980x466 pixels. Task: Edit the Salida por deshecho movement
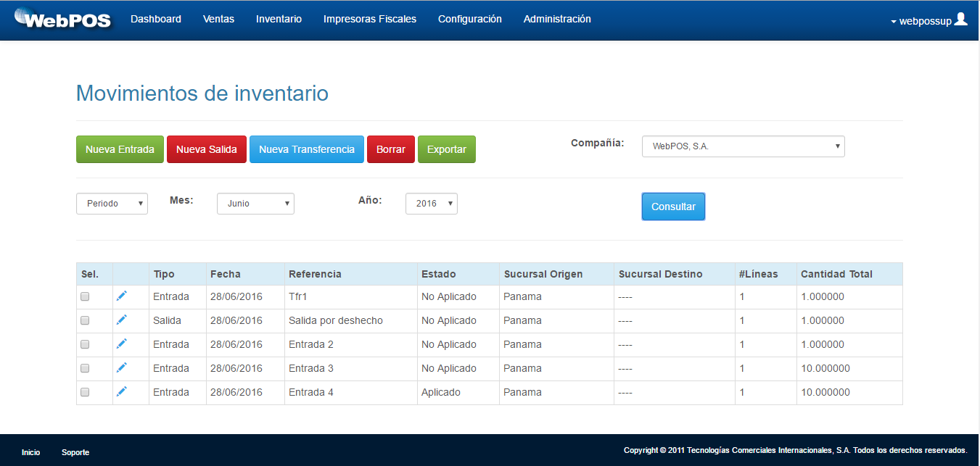(121, 320)
